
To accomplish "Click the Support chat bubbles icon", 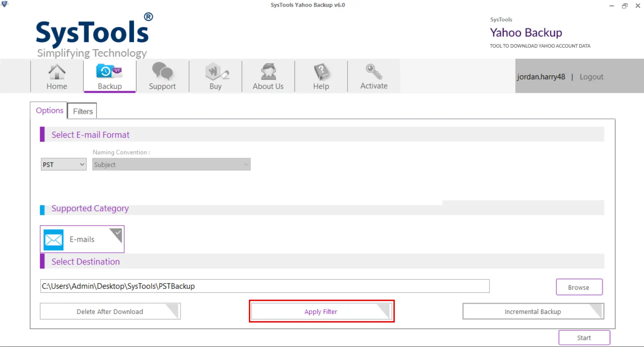I will (x=162, y=71).
